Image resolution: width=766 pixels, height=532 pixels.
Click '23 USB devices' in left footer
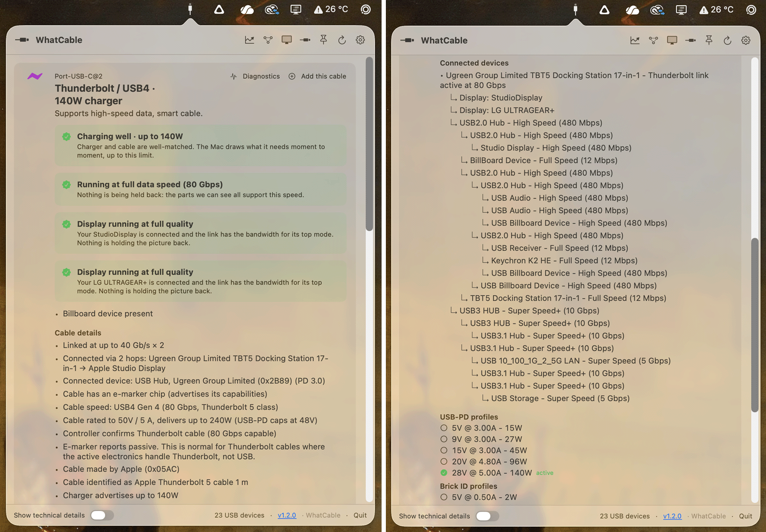239,515
